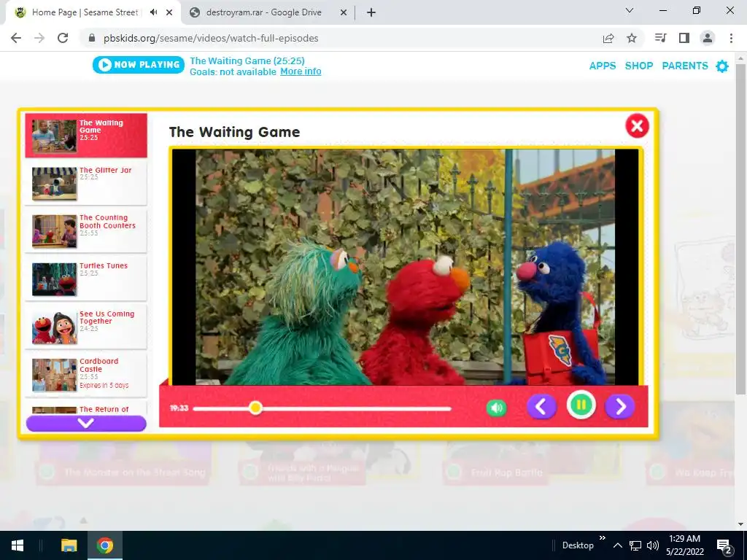747x560 pixels.
Task: Skip to next video with purple right arrow
Action: tap(620, 407)
